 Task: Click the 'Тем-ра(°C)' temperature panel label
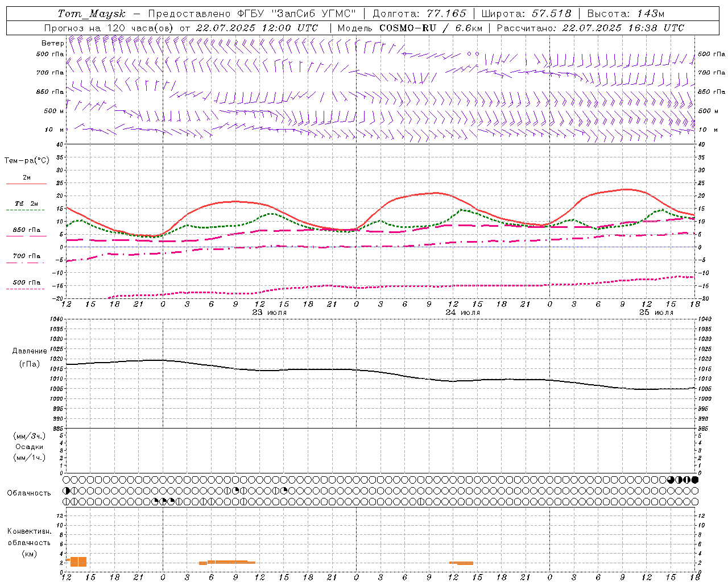(x=27, y=161)
